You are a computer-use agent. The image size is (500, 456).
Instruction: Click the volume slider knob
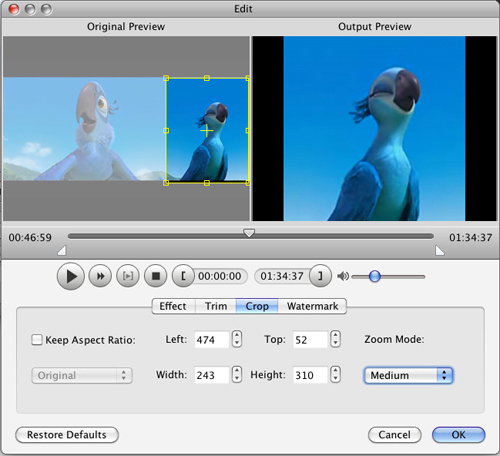375,276
